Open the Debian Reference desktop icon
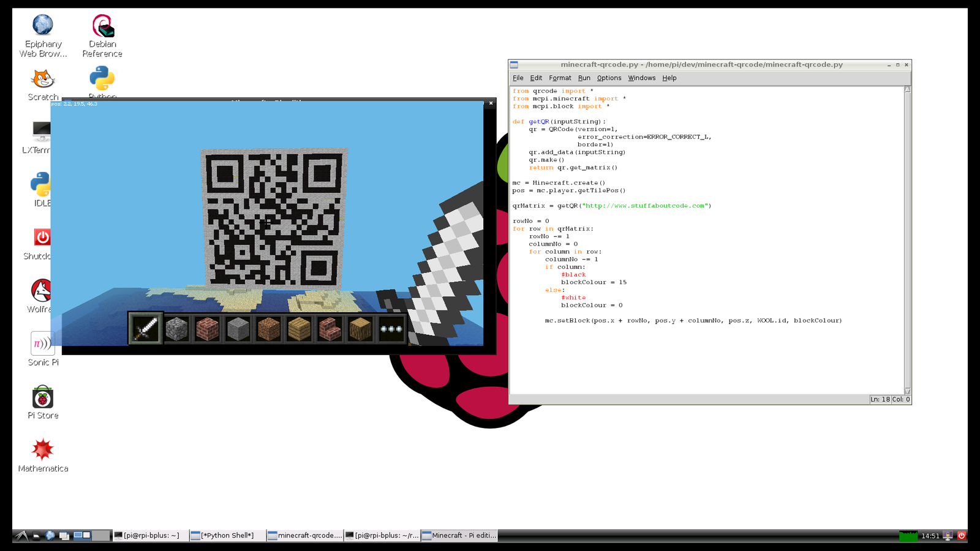This screenshot has height=551, width=980. pos(102,36)
